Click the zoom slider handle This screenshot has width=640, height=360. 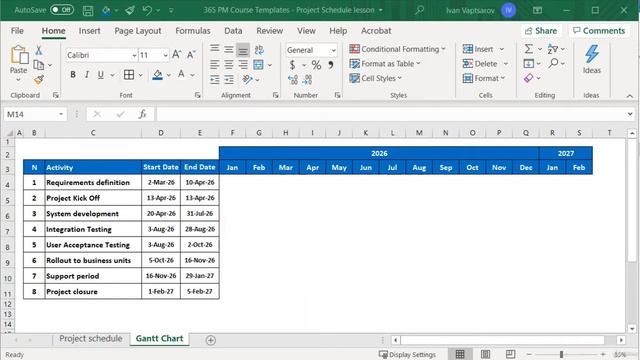[x=562, y=354]
